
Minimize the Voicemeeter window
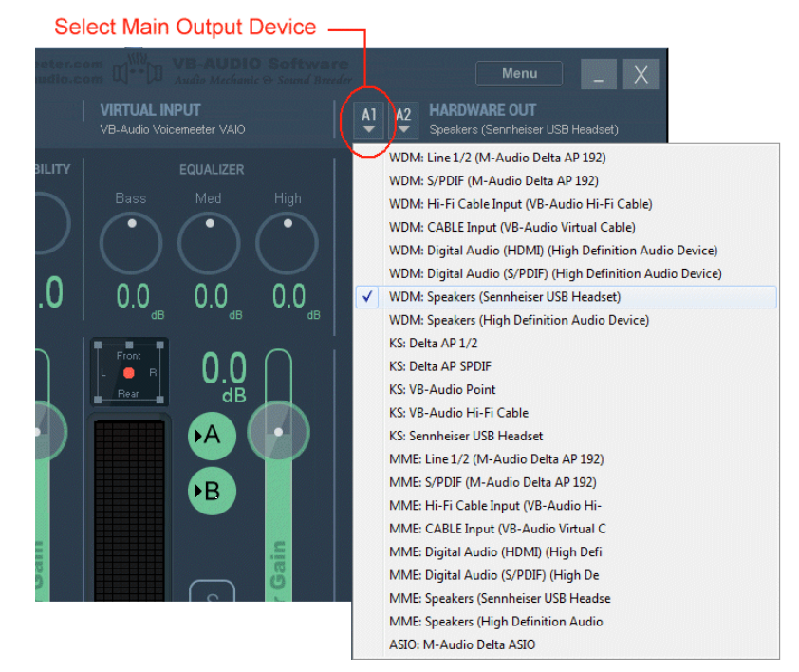pos(598,74)
